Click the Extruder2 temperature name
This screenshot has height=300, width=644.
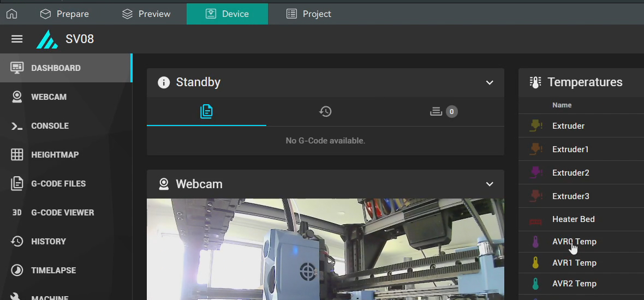point(570,173)
